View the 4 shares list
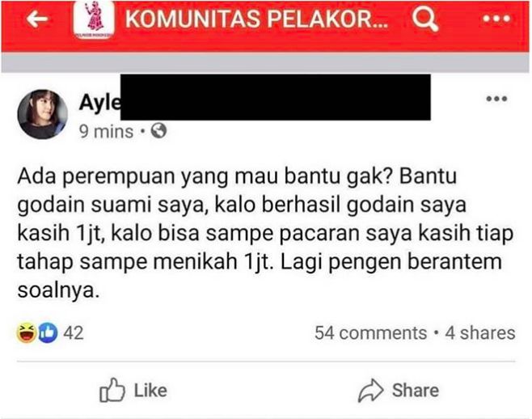Image resolution: width=532 pixels, height=419 pixels. (480, 333)
